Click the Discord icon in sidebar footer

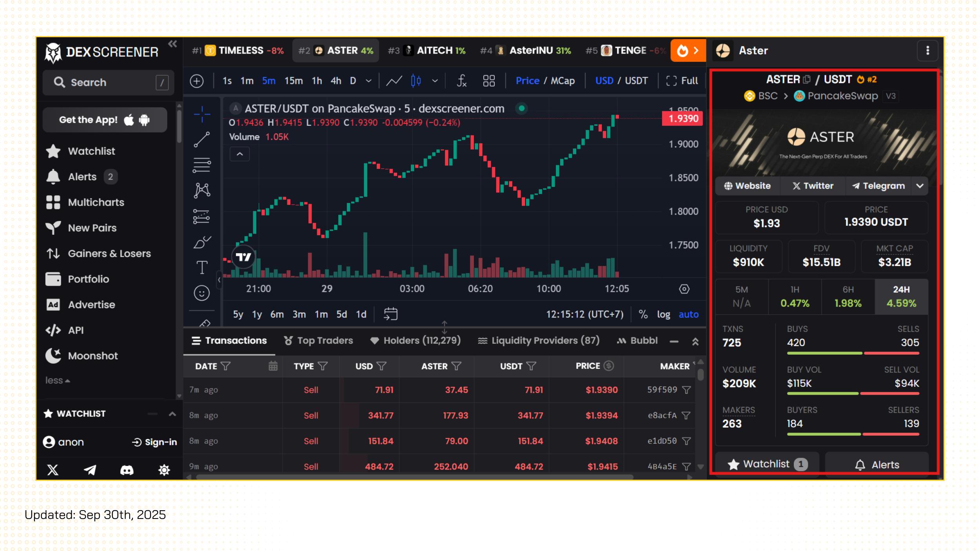coord(127,470)
